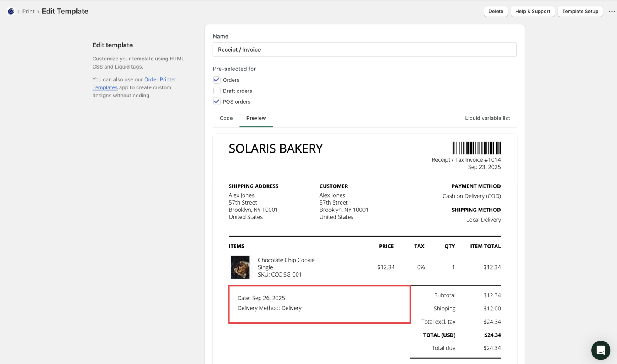Enable the Draft orders checkbox
This screenshot has width=617, height=364.
[217, 91]
